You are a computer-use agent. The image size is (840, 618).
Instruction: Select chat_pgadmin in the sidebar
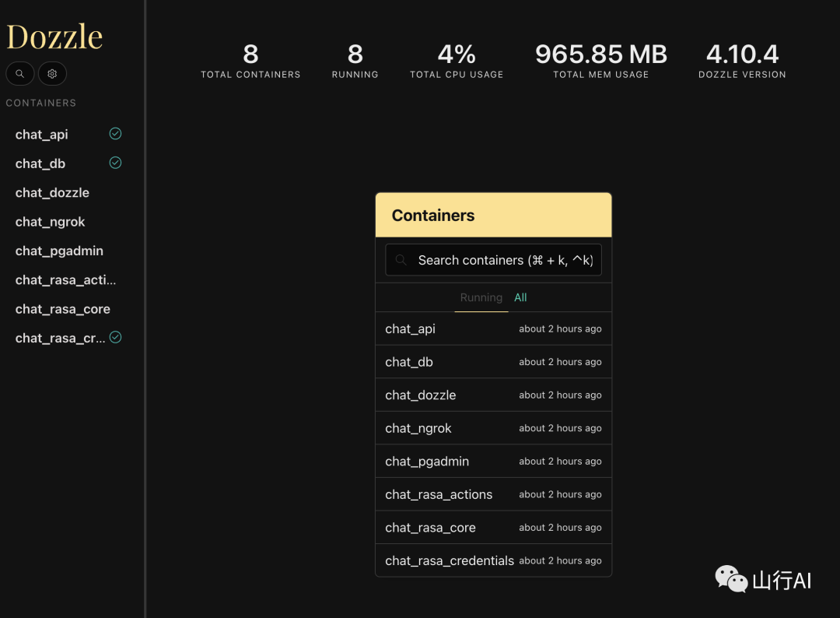[x=59, y=251]
